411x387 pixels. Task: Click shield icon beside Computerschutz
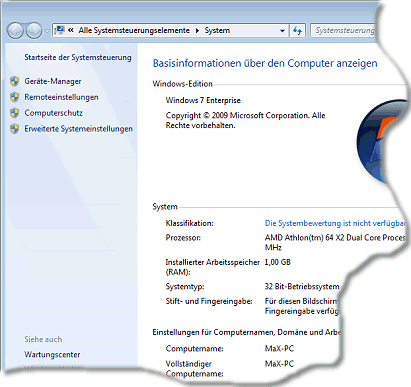coord(15,113)
